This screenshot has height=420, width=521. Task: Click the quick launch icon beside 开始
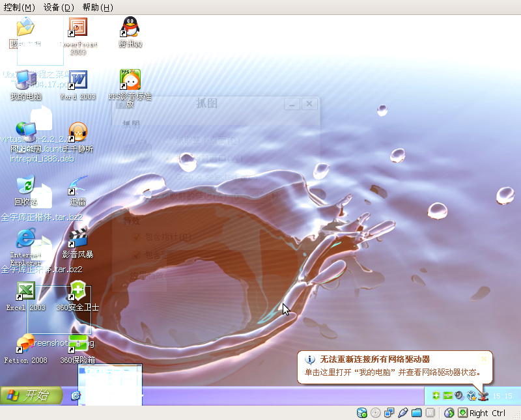[76, 395]
